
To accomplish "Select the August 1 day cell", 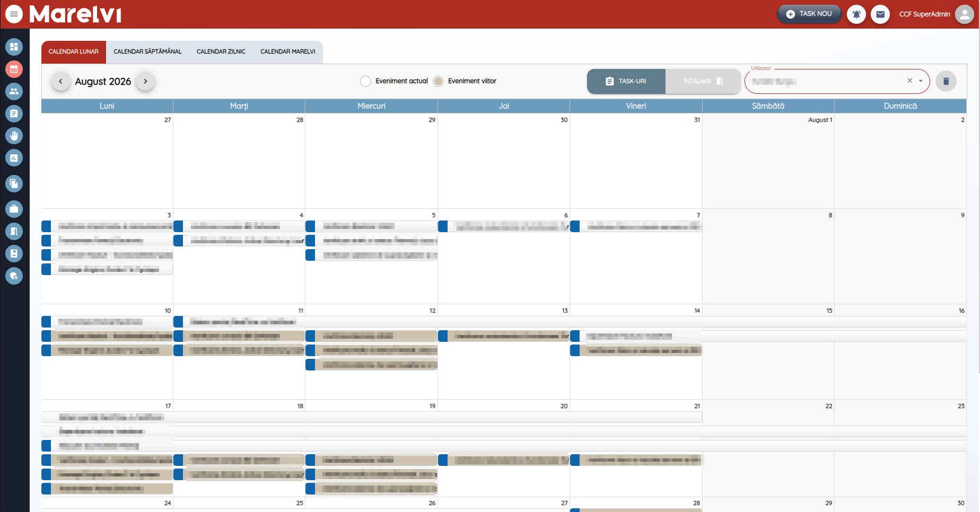I will [x=768, y=161].
